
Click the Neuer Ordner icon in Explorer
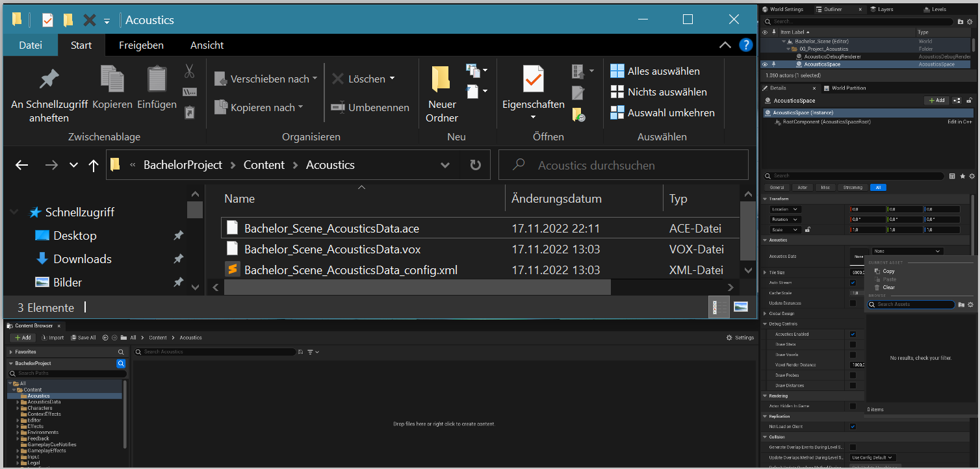pos(441,78)
